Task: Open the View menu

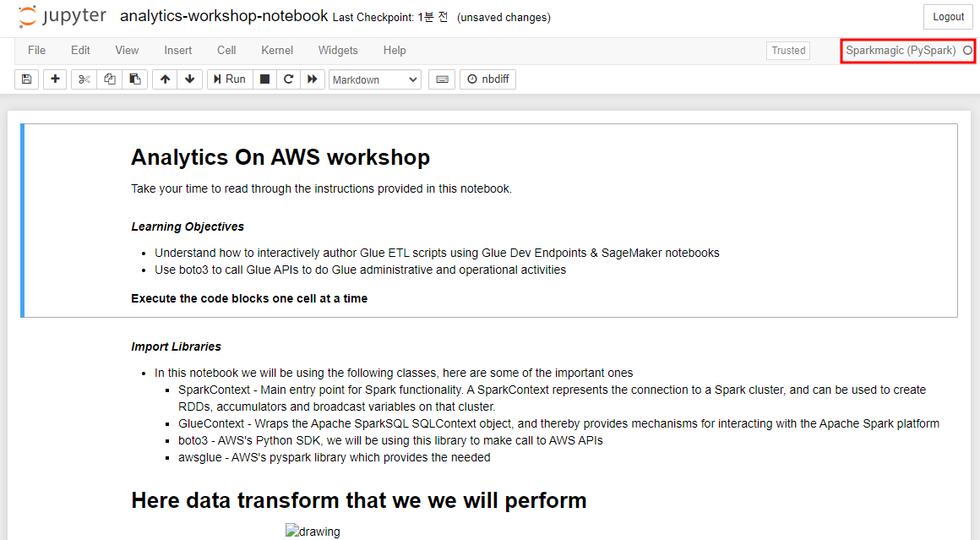Action: click(x=127, y=51)
